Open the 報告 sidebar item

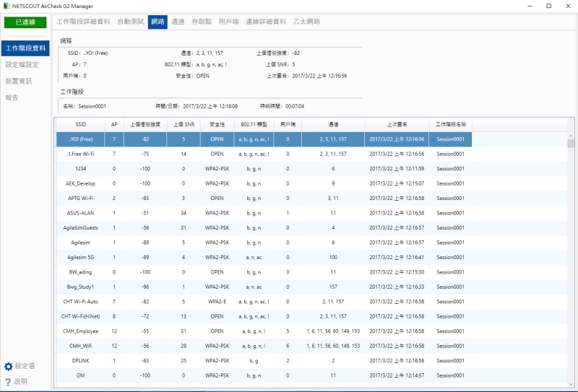12,97
